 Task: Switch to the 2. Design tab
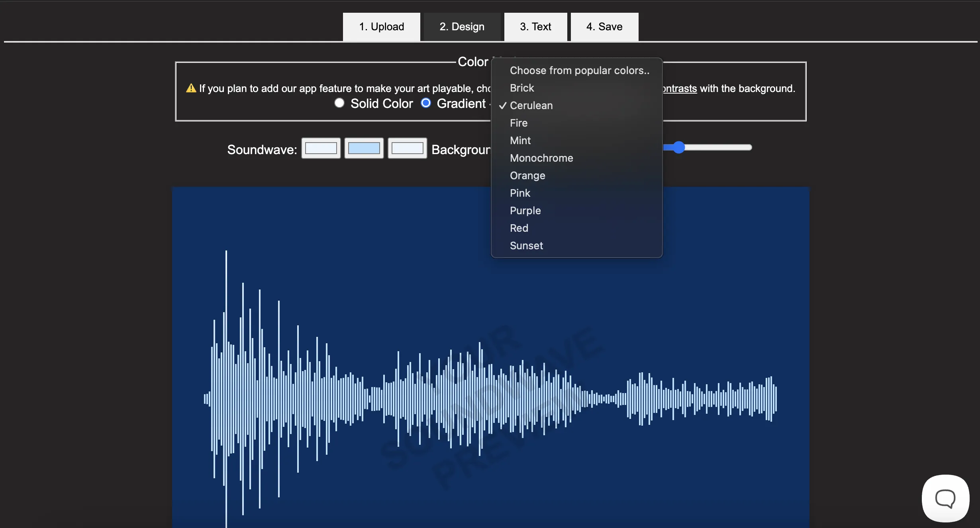tap(462, 27)
